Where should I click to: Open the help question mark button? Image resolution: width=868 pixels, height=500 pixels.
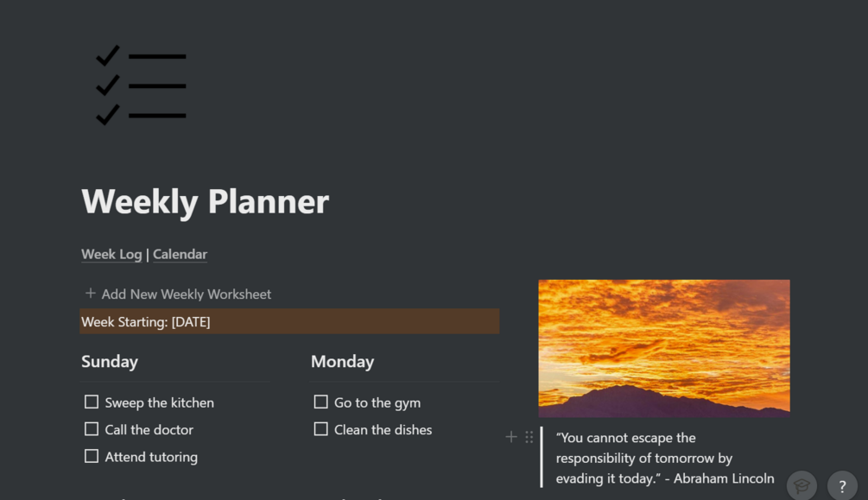[842, 486]
